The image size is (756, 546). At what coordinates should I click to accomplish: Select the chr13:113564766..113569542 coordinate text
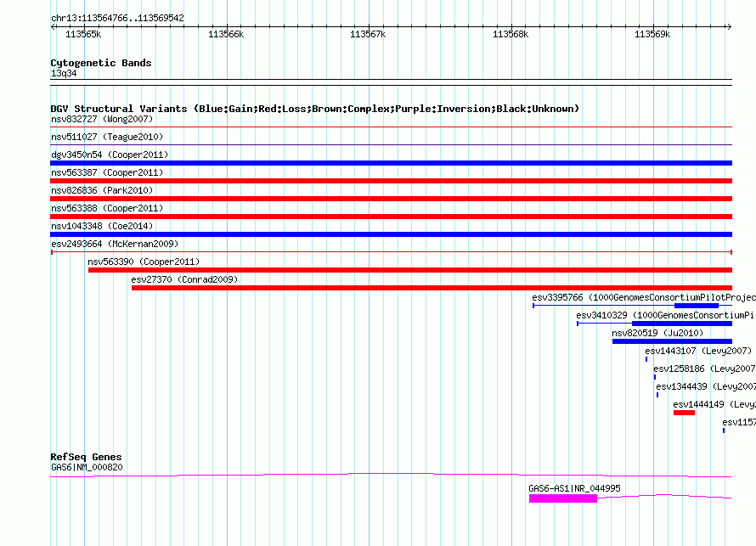tap(117, 18)
